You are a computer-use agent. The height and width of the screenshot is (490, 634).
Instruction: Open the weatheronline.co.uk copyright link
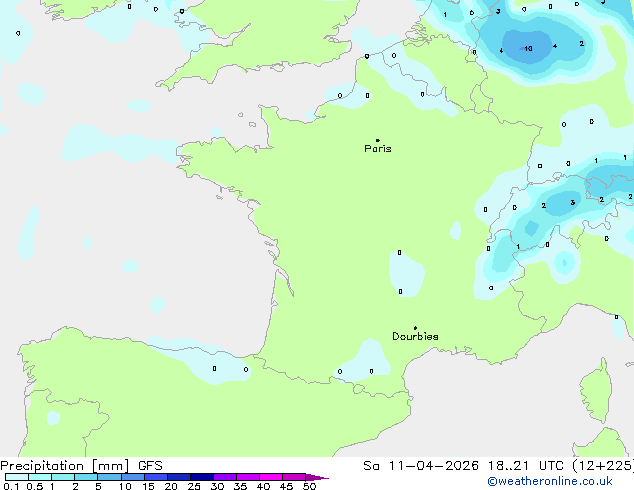(550, 481)
